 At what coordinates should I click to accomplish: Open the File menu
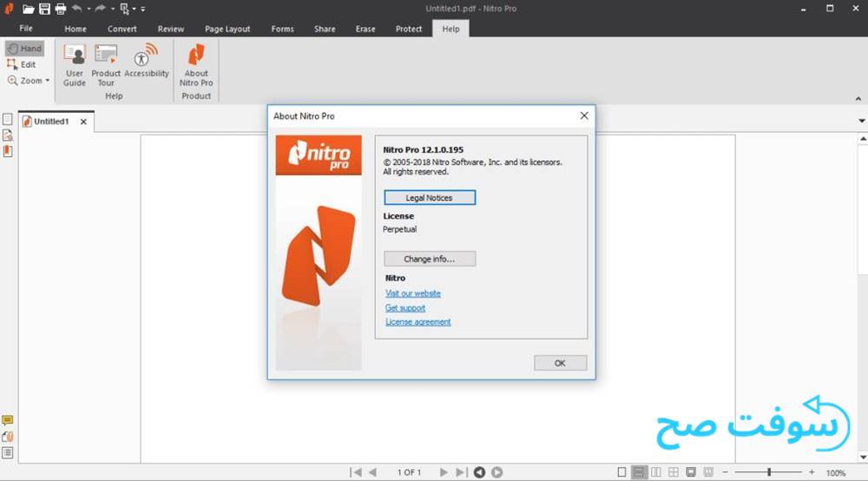(25, 29)
